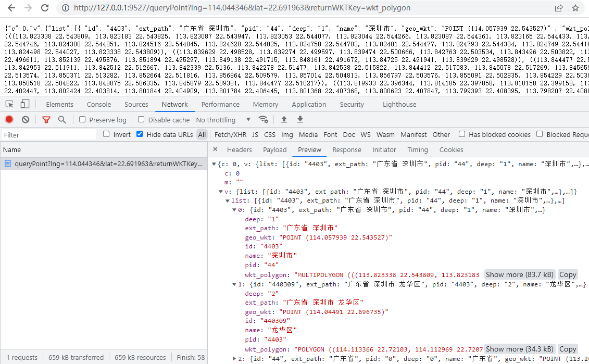The image size is (589, 364).
Task: Expand list item 2 (广东省)
Action: pyautogui.click(x=234, y=359)
